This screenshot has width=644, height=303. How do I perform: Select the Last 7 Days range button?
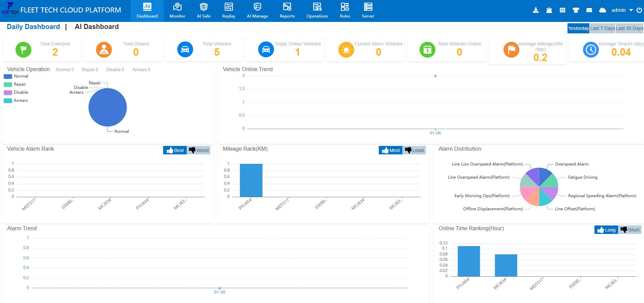coord(602,28)
